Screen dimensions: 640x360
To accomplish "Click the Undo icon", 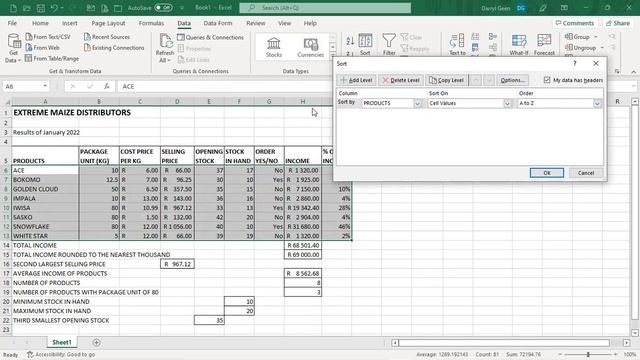I will (x=54, y=8).
